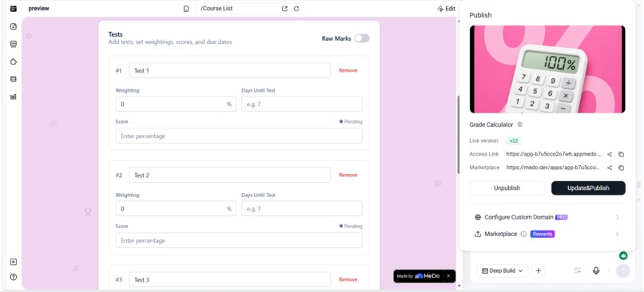The width and height of the screenshot is (644, 292).
Task: Click the send arrow button
Action: point(623,270)
